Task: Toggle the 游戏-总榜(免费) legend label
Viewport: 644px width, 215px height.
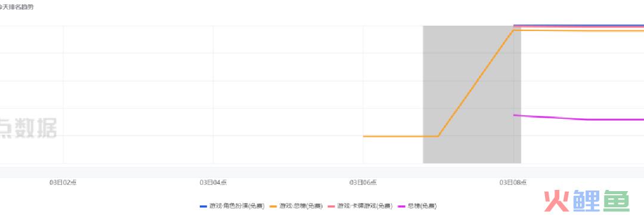Action: coord(301,206)
